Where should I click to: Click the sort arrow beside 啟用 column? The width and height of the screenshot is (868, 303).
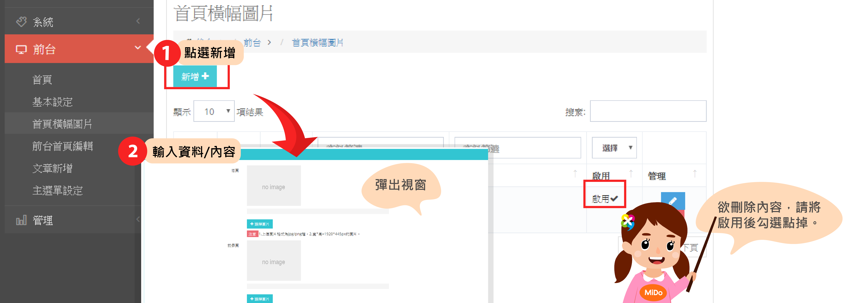(x=631, y=174)
